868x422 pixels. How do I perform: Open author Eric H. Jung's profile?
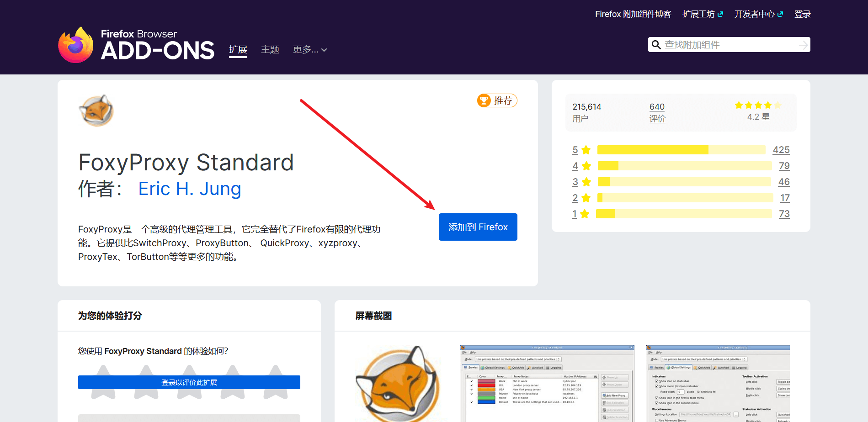[x=190, y=189]
